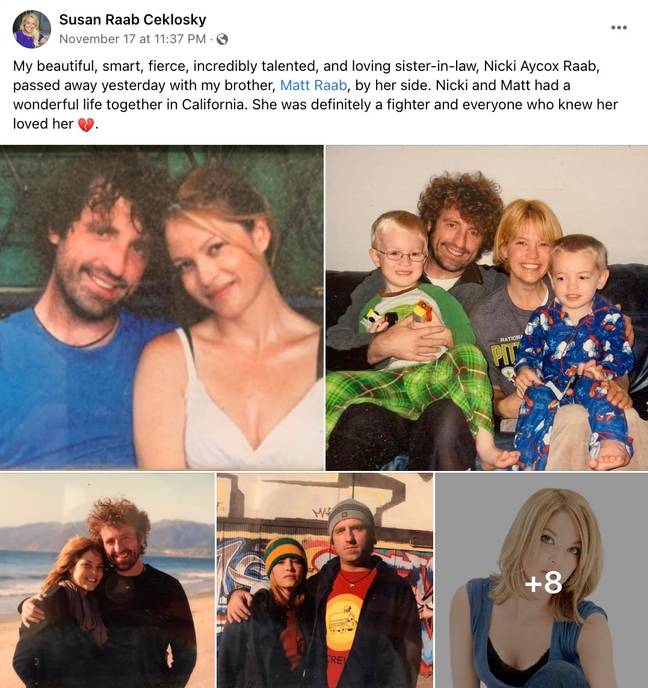Open Susan Raab Ceklosky's profile picture

click(32, 29)
